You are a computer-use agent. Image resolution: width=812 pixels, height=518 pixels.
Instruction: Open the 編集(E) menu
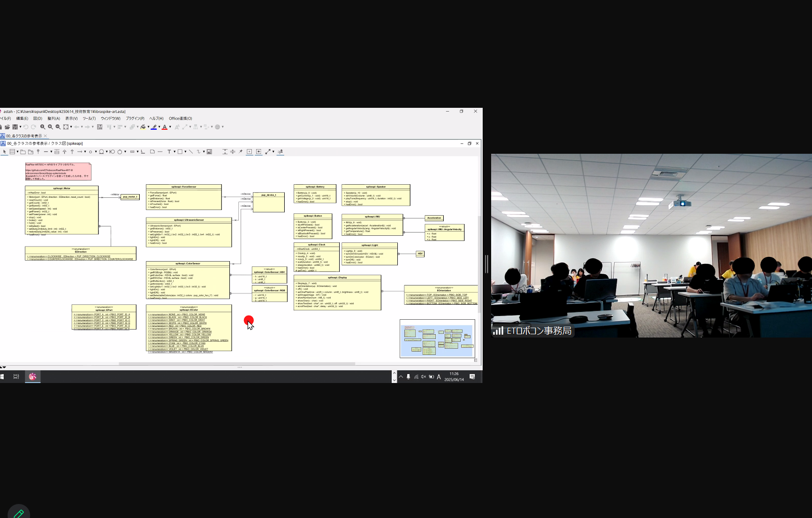click(22, 119)
